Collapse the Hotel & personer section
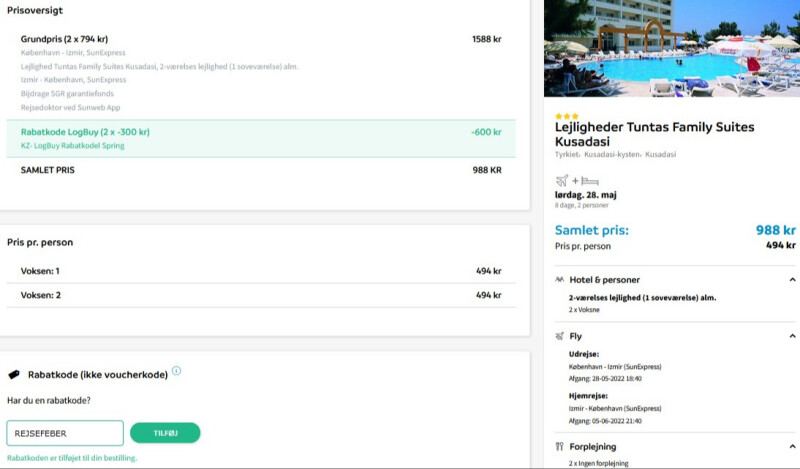Viewport: 800px width, 469px height. 792,280
